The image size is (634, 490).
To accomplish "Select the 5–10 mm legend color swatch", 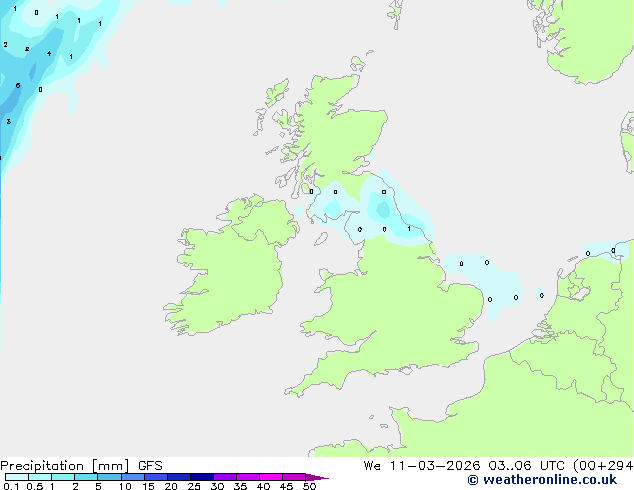I will [109, 477].
